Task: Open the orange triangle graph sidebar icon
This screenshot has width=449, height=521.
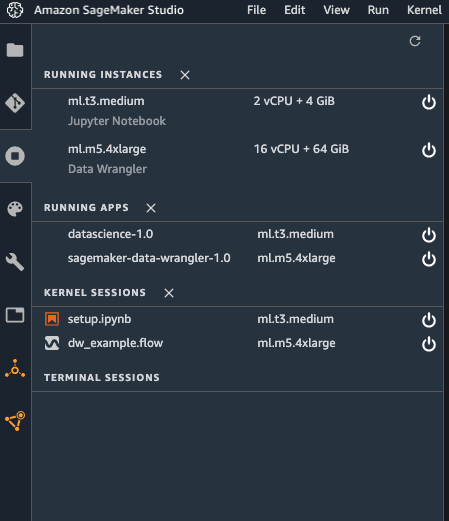Action: coord(15,421)
